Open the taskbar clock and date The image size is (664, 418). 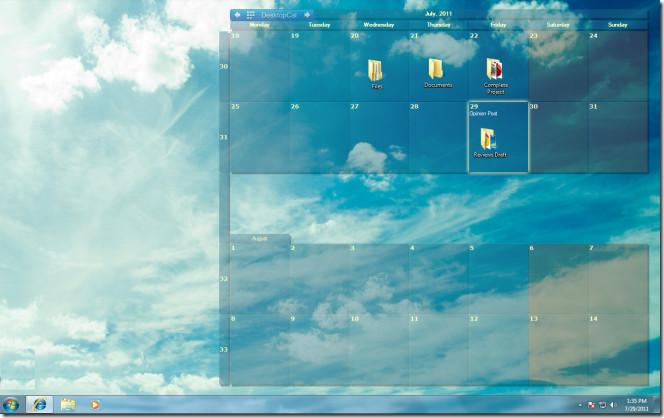click(636, 405)
